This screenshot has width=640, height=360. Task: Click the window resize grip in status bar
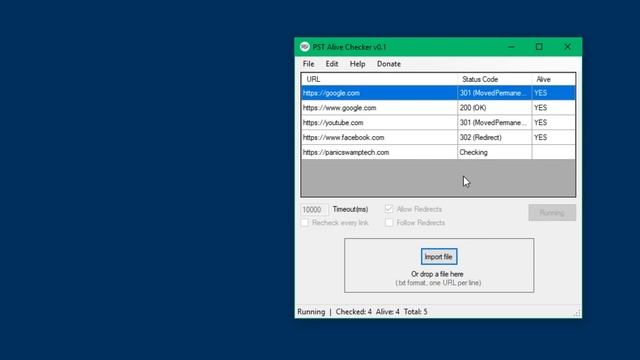coord(577,313)
